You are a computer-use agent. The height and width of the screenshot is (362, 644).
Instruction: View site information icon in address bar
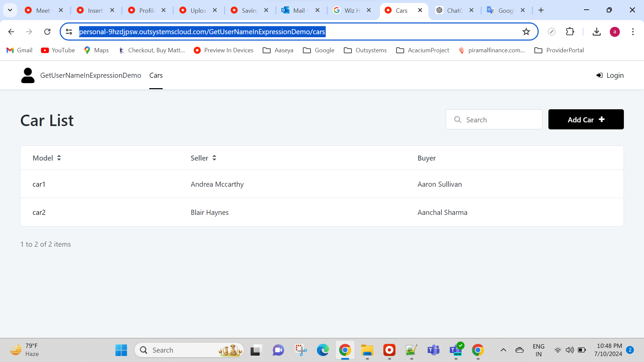point(69,32)
